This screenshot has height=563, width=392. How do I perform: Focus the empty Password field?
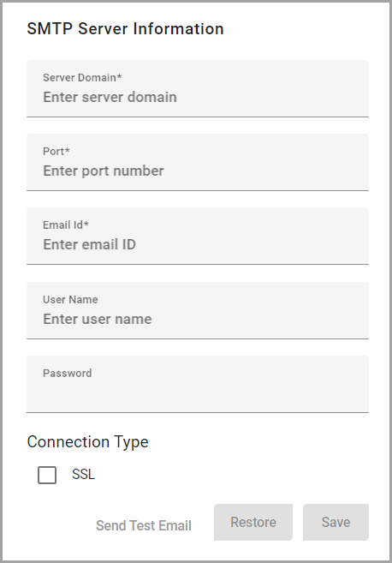coord(198,384)
